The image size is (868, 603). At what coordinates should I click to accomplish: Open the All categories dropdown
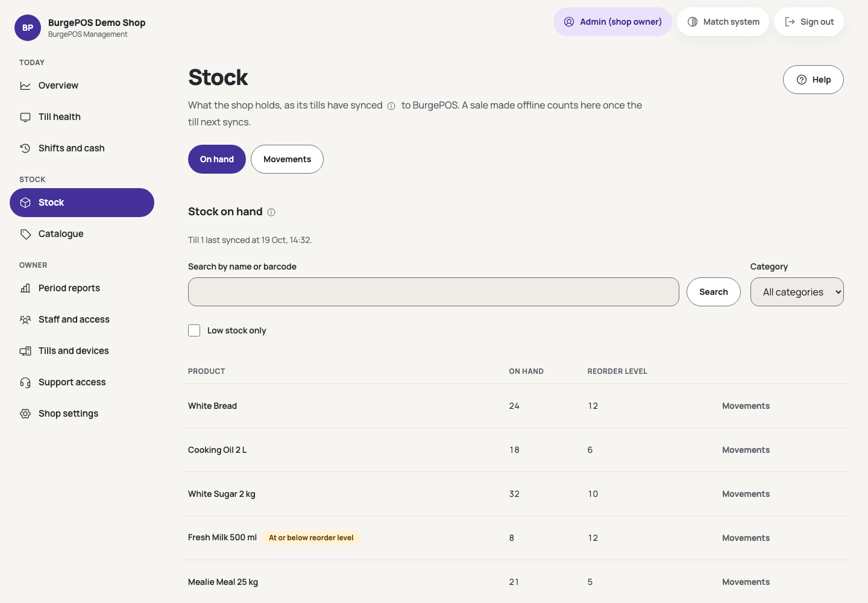[x=797, y=292]
